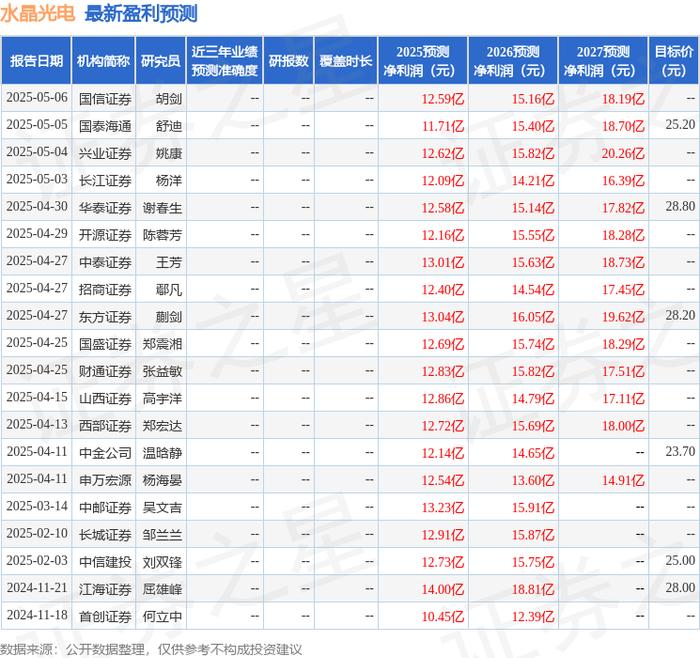
Task: Select the 申万宏源 institution cell
Action: pos(105,480)
